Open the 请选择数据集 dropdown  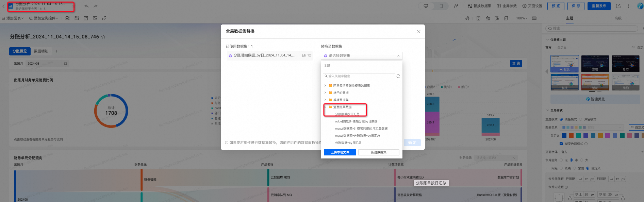pos(362,56)
